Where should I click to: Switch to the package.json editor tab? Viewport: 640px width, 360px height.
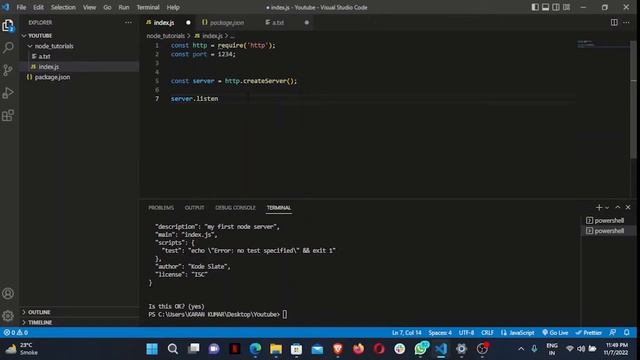pyautogui.click(x=227, y=22)
